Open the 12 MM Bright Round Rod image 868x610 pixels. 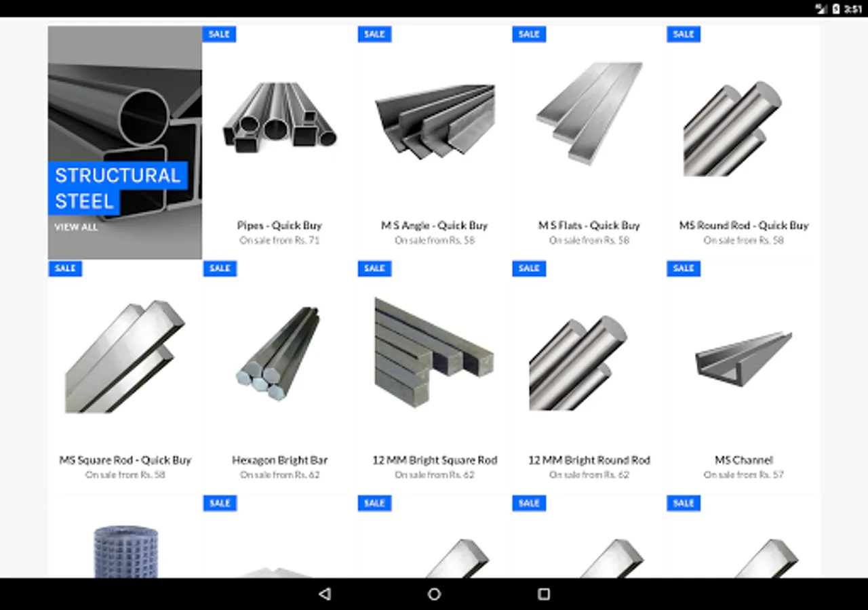coord(578,363)
